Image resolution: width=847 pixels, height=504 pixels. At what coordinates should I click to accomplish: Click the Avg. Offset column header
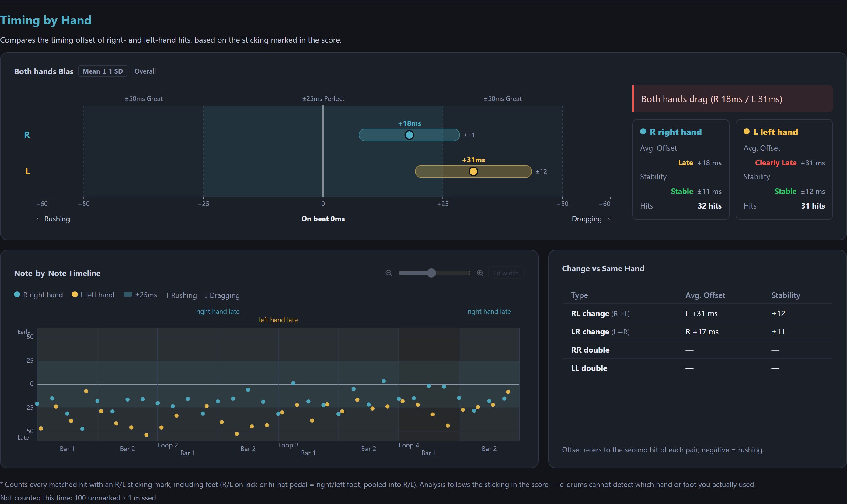coord(705,295)
